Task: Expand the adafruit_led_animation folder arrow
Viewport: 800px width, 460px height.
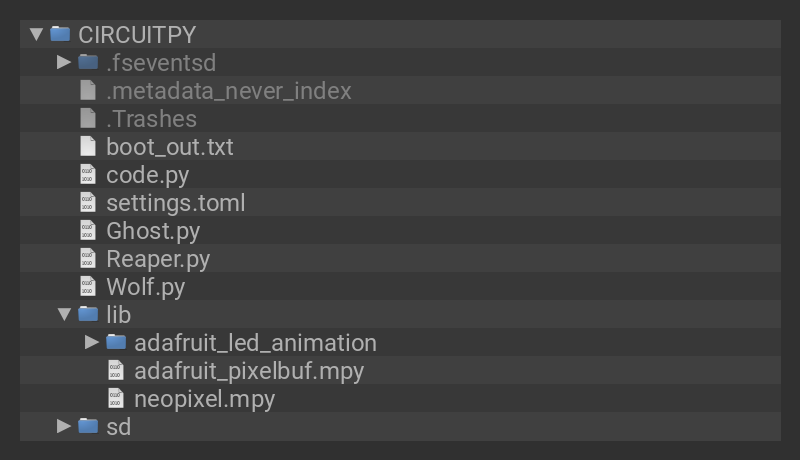Action: point(92,342)
